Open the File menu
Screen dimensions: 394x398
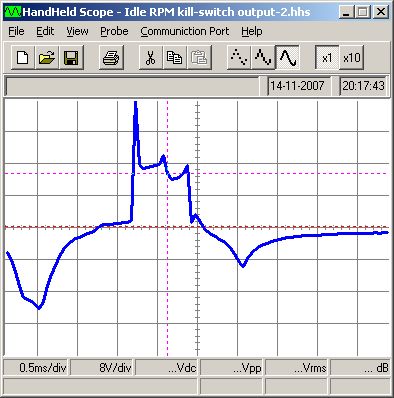coord(16,31)
